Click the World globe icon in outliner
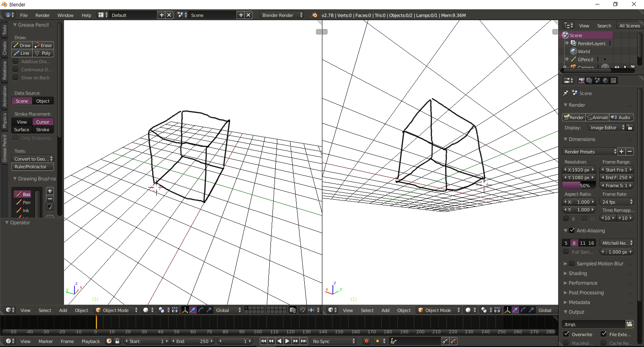Image resolution: width=644 pixels, height=347 pixels. pos(574,51)
